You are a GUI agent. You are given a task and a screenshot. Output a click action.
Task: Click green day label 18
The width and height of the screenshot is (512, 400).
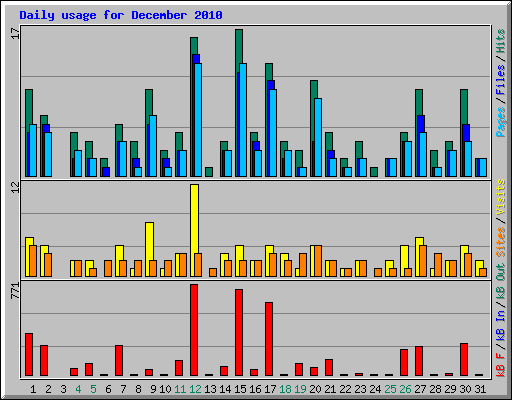pos(285,389)
